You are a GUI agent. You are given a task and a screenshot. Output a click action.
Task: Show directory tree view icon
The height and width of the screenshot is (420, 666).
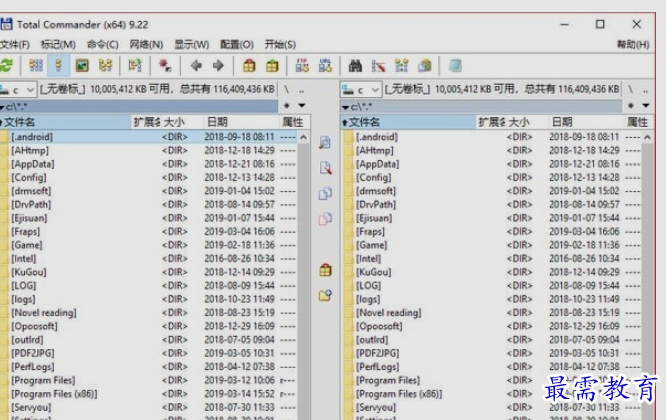coord(105,65)
